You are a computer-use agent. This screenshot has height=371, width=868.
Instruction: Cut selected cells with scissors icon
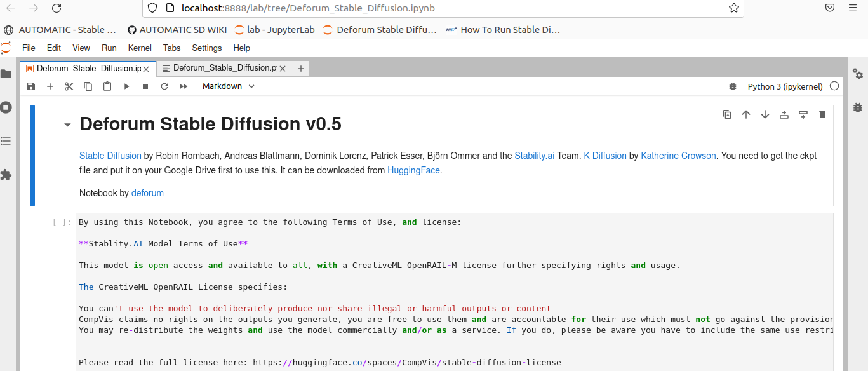tap(69, 86)
